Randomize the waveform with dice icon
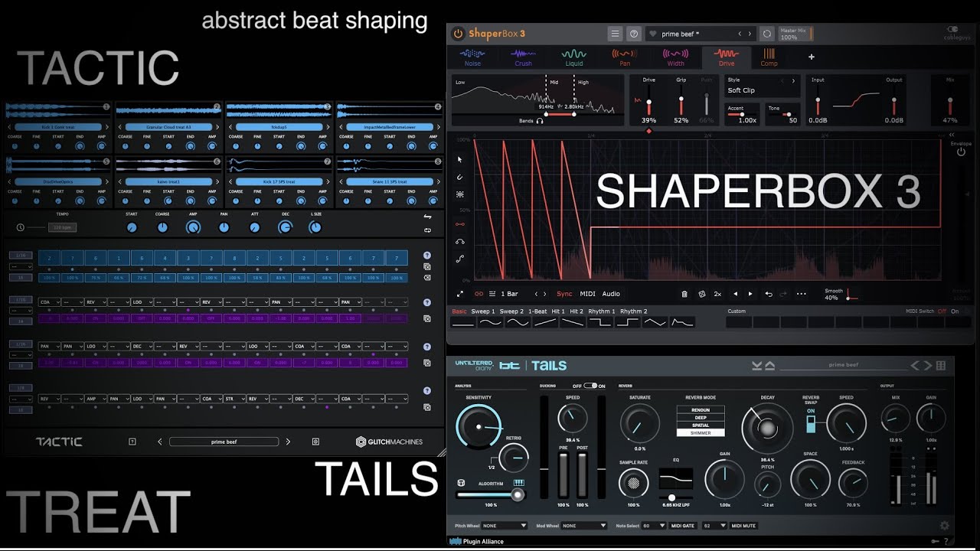Image resolution: width=980 pixels, height=551 pixels. 701,294
